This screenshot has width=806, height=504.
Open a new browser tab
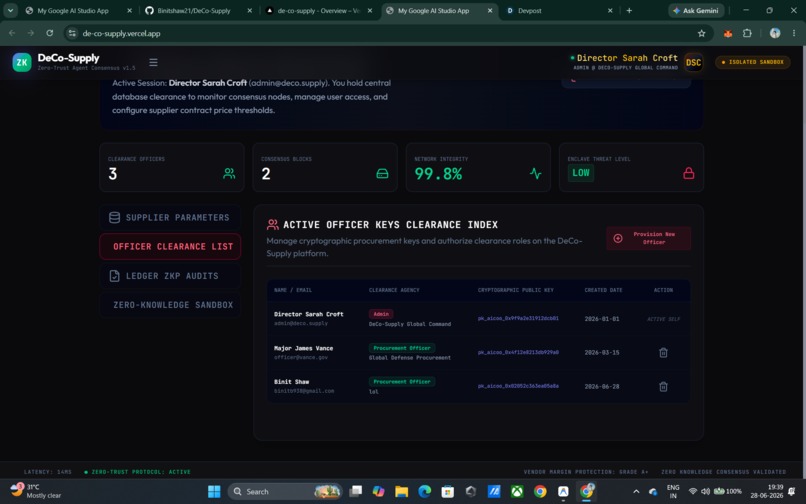[629, 10]
